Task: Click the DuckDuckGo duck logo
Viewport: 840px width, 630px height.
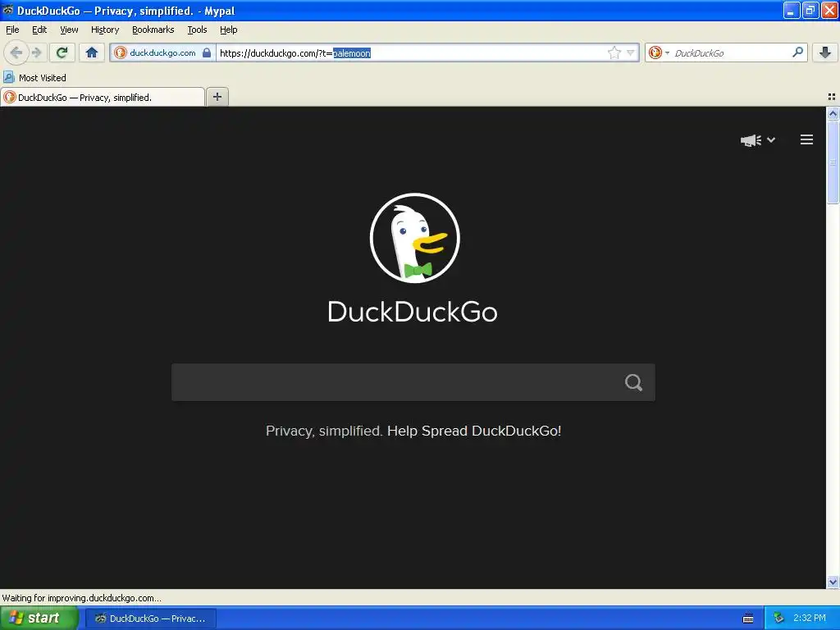Action: coord(414,238)
